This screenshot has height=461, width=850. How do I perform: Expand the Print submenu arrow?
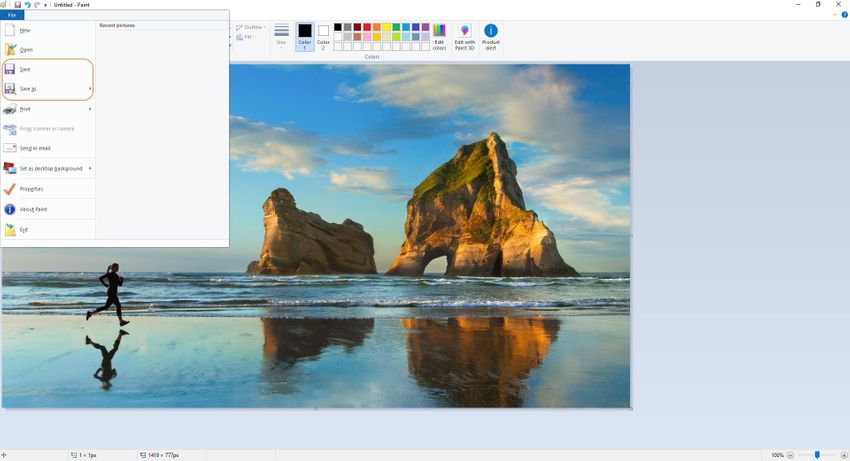pos(90,109)
